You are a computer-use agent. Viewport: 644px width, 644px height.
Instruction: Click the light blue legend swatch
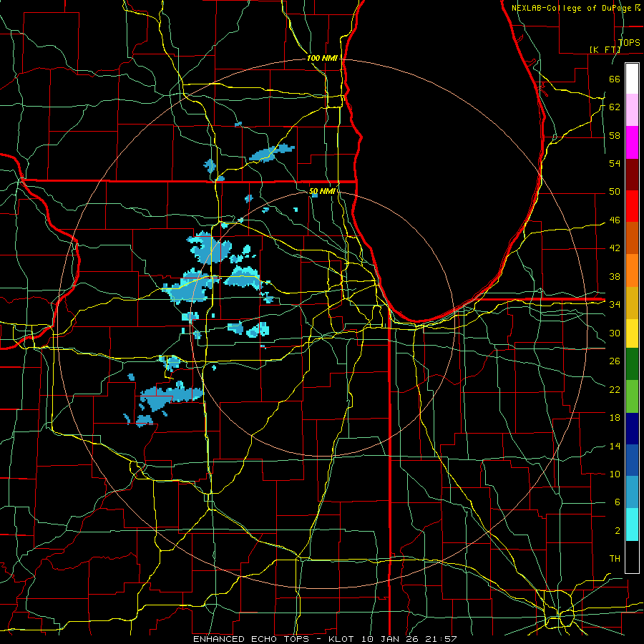632,492
